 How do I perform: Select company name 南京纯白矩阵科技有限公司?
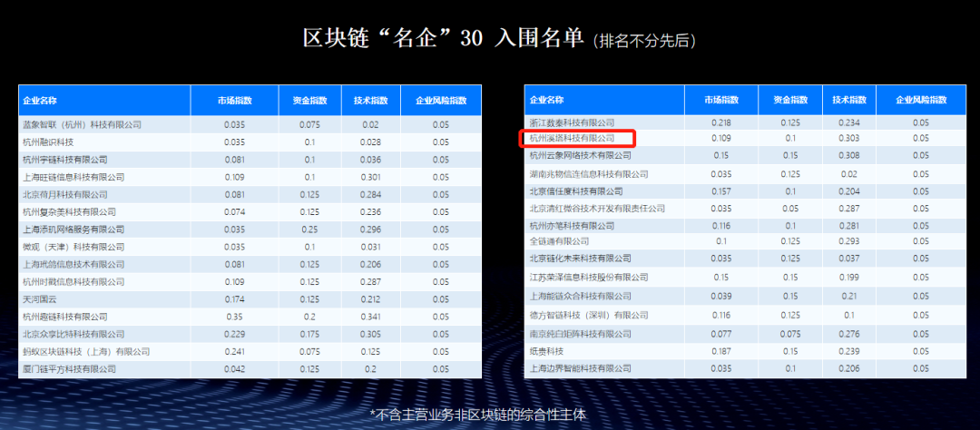click(581, 334)
